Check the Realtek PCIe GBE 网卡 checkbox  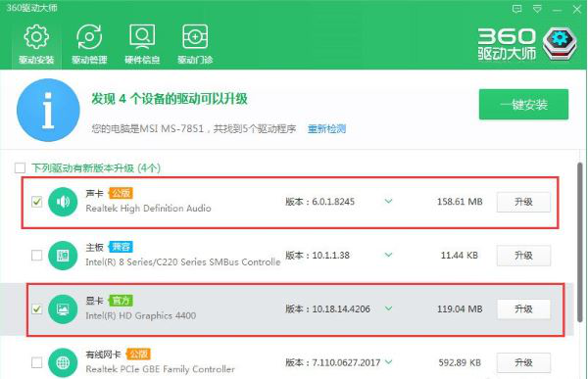37,362
